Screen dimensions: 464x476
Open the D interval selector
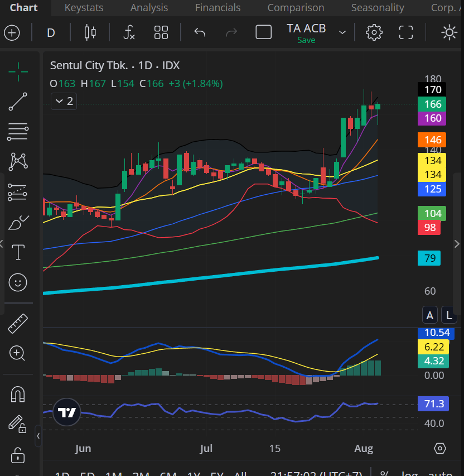pyautogui.click(x=51, y=32)
